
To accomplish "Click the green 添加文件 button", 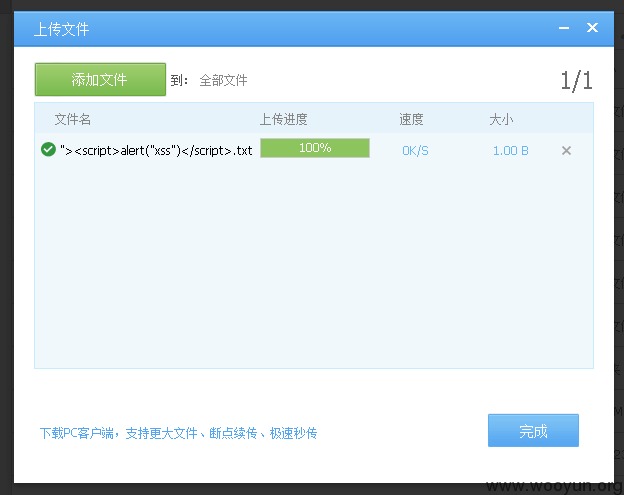I will [x=100, y=79].
